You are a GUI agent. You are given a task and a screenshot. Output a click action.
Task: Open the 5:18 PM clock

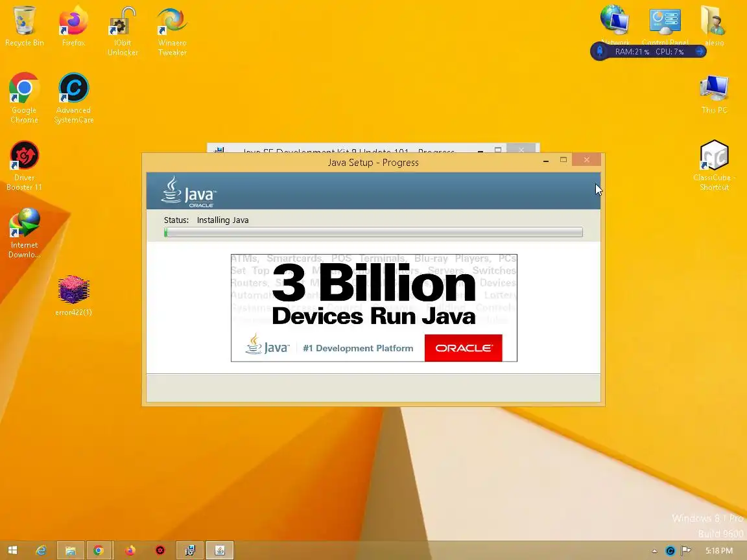719,551
